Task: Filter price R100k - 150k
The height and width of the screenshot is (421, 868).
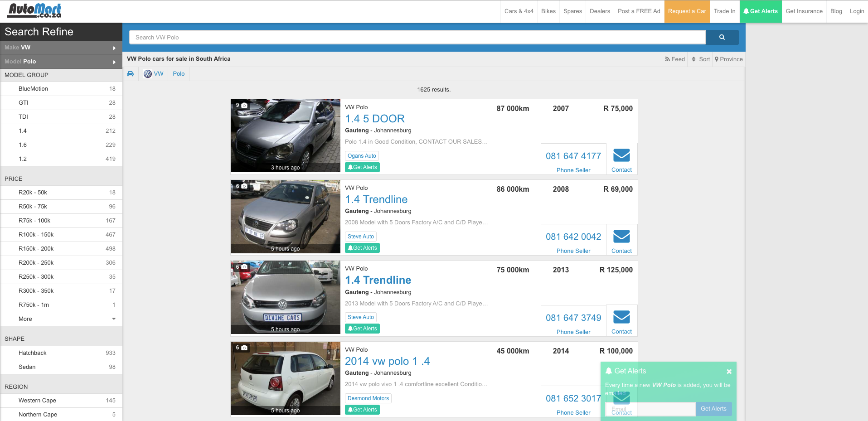Action: (61, 235)
